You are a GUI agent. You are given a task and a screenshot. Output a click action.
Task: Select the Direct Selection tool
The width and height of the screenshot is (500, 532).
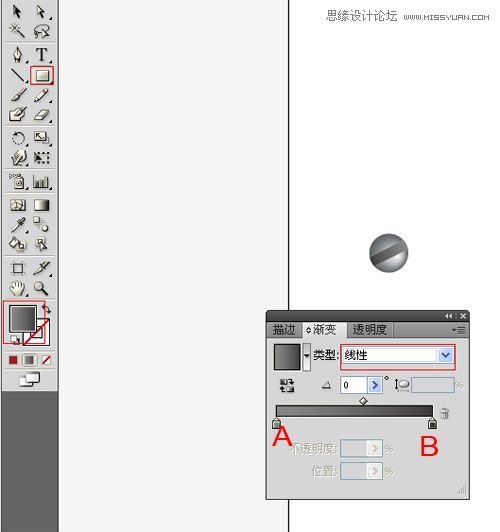41,12
